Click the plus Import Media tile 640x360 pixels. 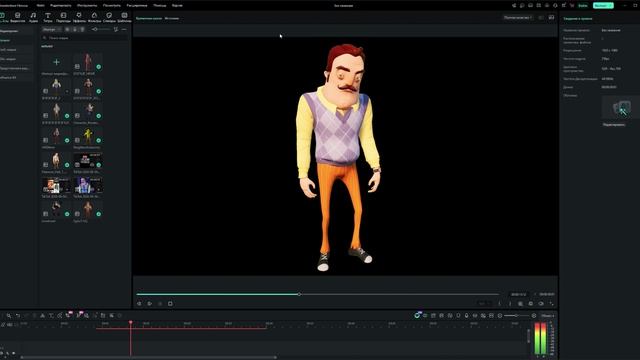pyautogui.click(x=56, y=62)
